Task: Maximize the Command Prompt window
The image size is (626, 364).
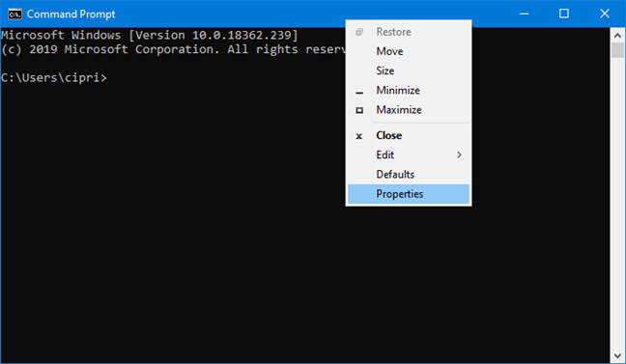Action: click(x=564, y=14)
